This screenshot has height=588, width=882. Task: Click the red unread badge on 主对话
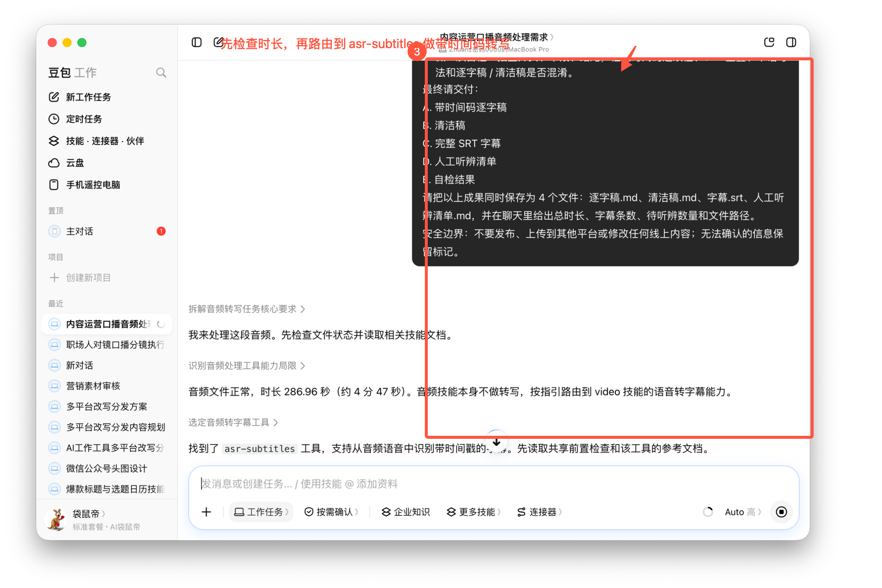click(161, 232)
